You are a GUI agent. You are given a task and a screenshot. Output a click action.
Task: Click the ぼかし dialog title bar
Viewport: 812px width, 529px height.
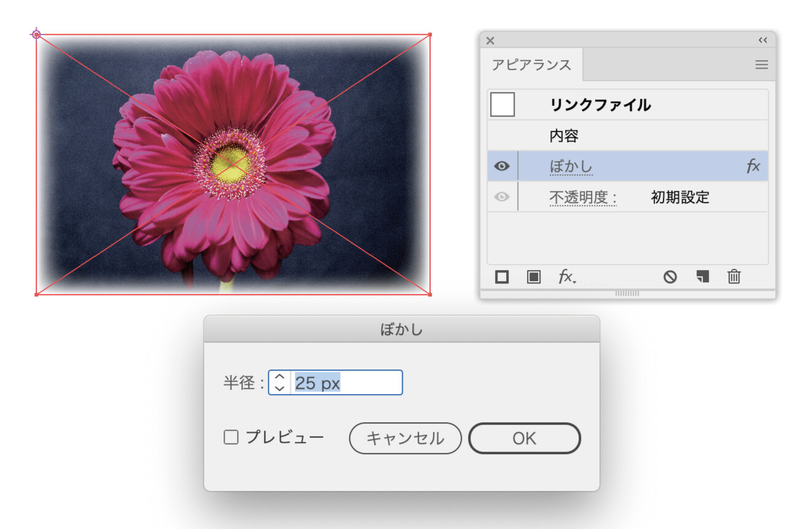point(402,330)
